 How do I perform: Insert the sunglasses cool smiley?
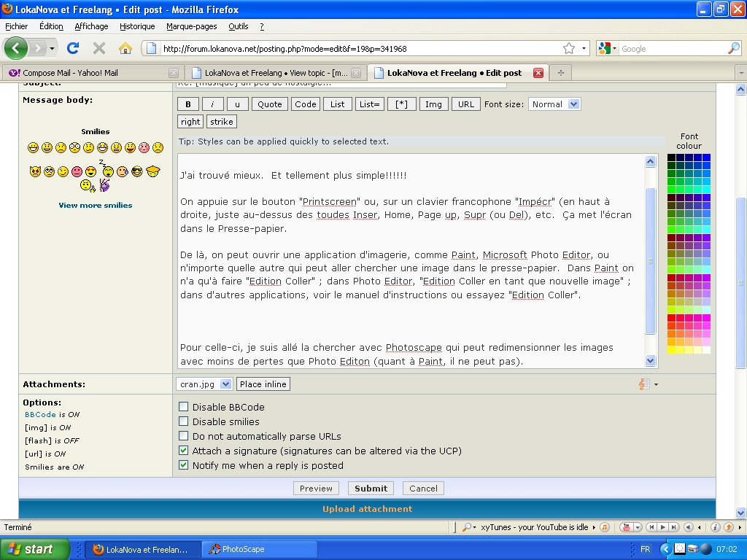(136, 171)
